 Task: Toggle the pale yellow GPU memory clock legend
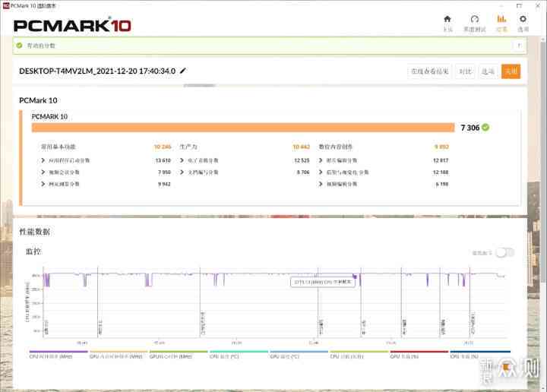(x=119, y=355)
